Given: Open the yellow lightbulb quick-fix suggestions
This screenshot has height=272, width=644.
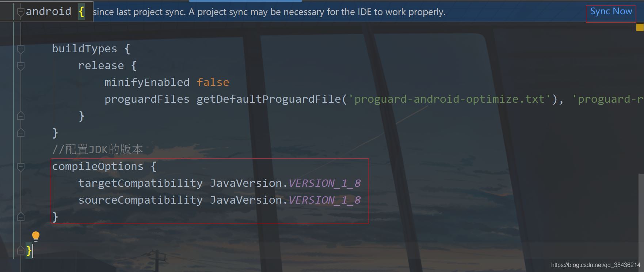Looking at the screenshot, I should 36,236.
